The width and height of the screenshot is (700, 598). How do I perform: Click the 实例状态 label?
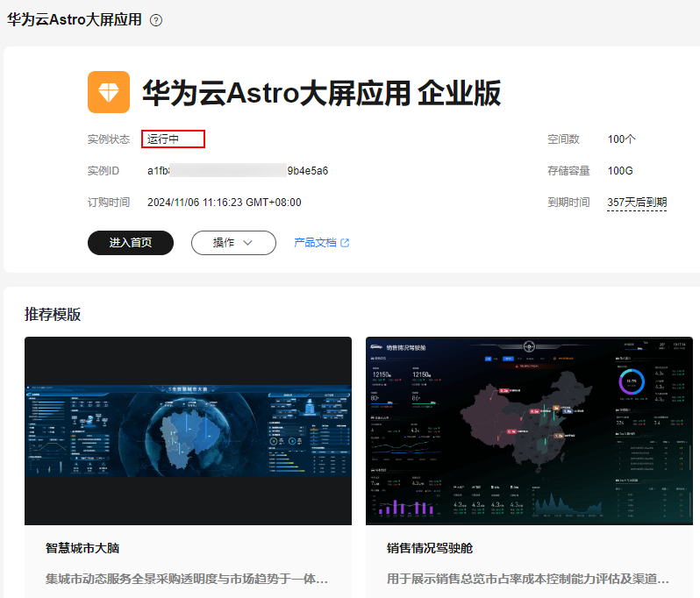[x=109, y=139]
